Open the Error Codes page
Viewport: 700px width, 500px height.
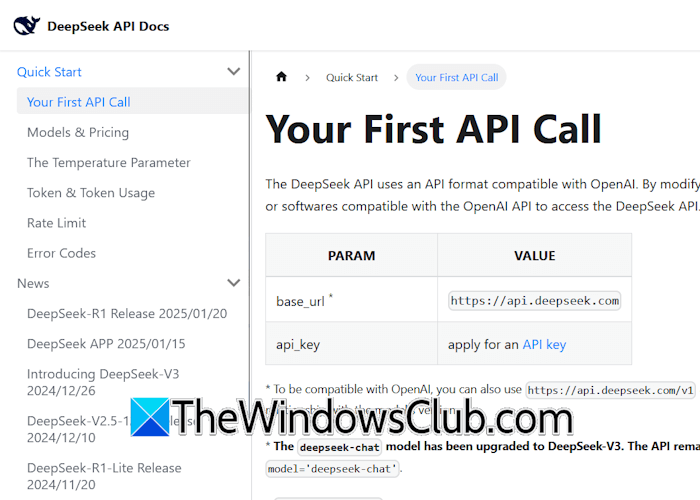(61, 253)
